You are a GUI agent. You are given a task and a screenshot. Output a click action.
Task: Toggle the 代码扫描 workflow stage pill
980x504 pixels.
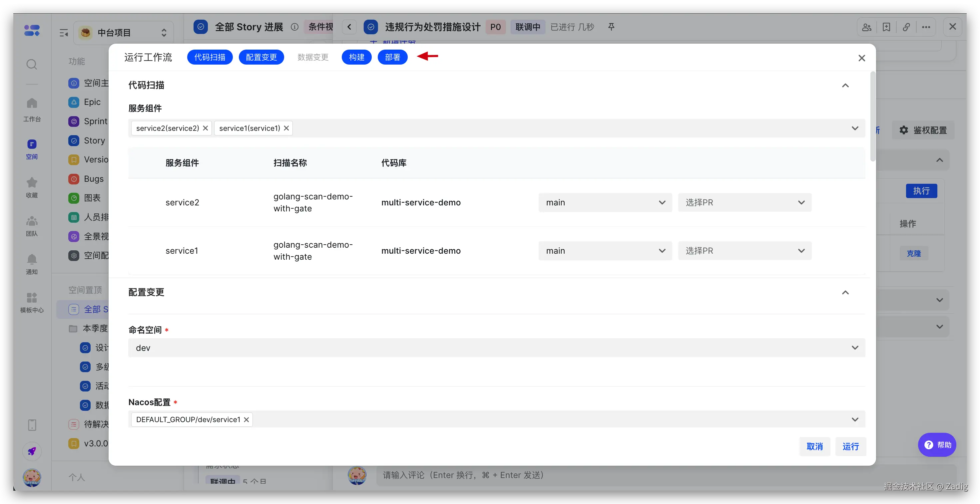click(x=210, y=57)
